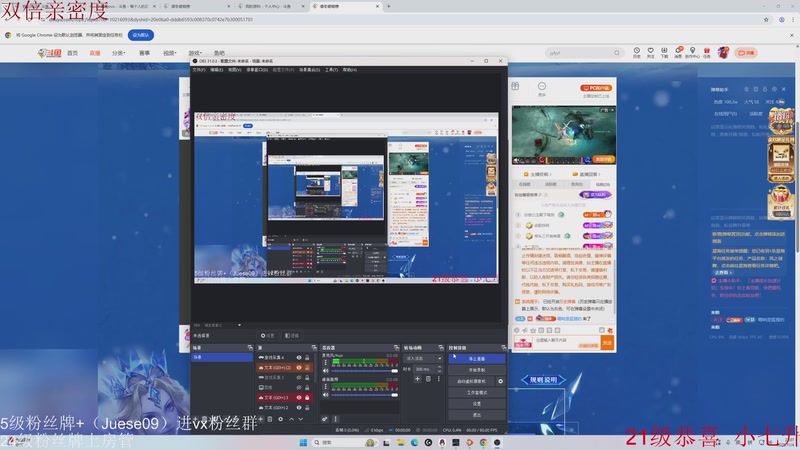The width and height of the screenshot is (800, 450).
Task: Decrease transition duration with down arrow
Action: pyautogui.click(x=439, y=371)
